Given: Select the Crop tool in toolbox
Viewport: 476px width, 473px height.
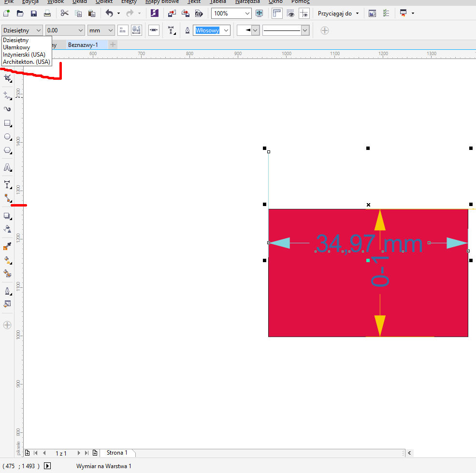Looking at the screenshot, I should coord(7,78).
